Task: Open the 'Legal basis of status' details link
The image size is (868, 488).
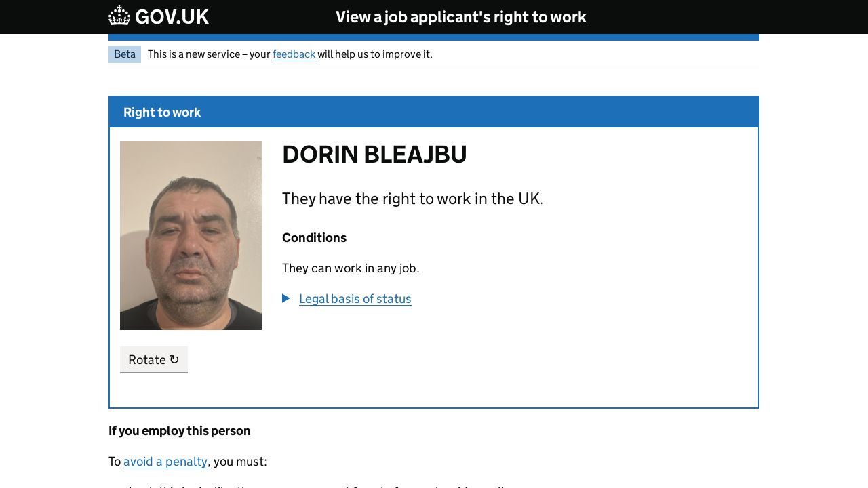Action: 355,299
